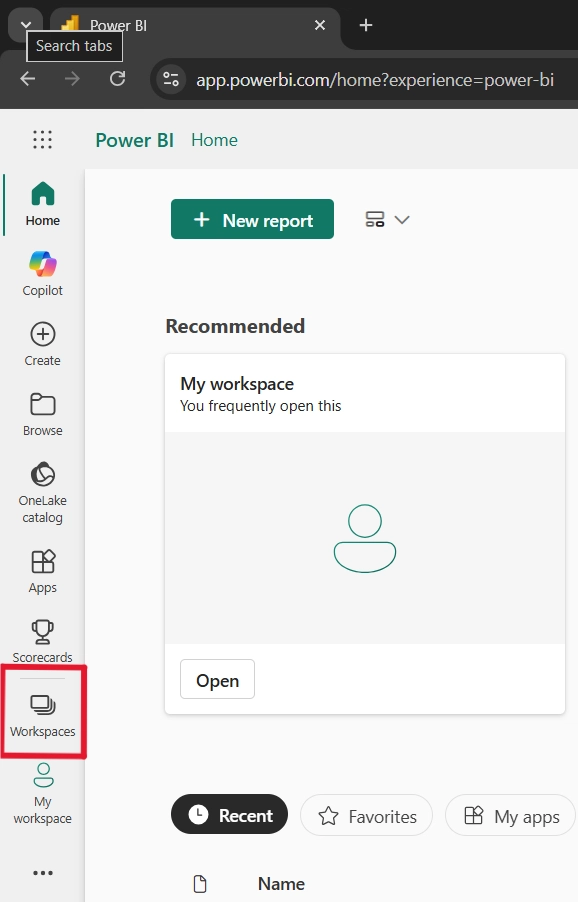Click the site information icon in address bar
This screenshot has height=902, width=578.
point(171,79)
